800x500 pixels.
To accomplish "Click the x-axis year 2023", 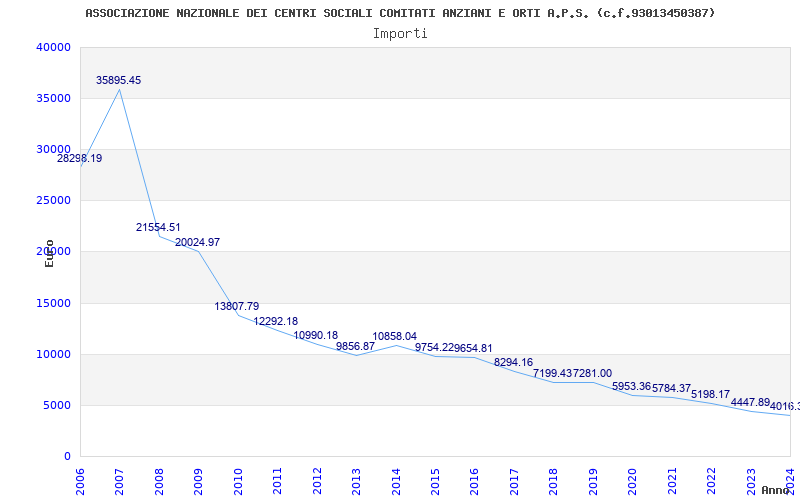I will [751, 482].
